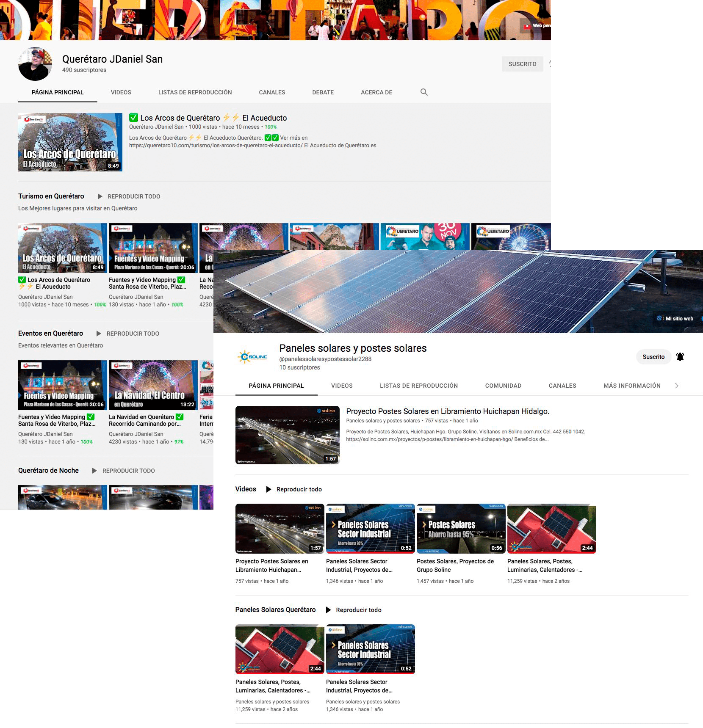
Task: Click the SUSCRITO button on Querétaro JDaniel San
Action: 523,64
